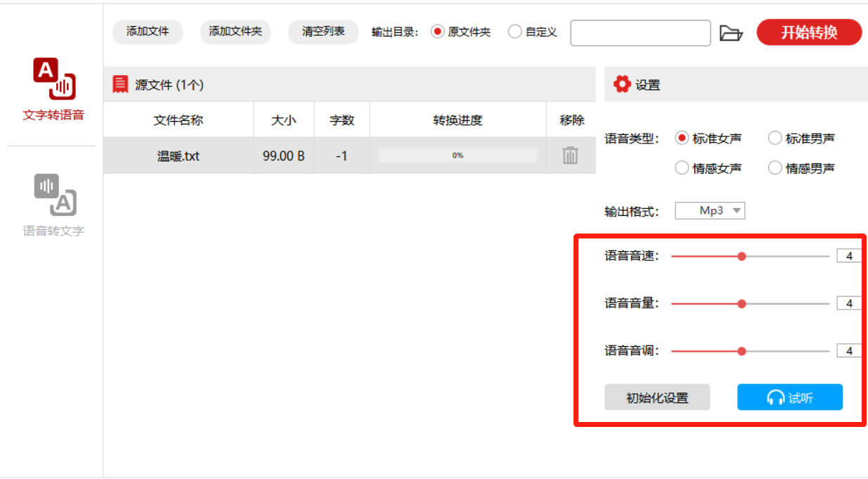Click the 0% conversion progress bar
This screenshot has width=868, height=479.
pyautogui.click(x=458, y=155)
